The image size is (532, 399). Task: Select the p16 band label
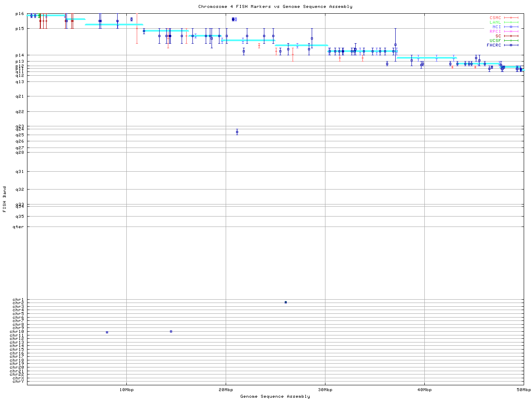click(20, 14)
